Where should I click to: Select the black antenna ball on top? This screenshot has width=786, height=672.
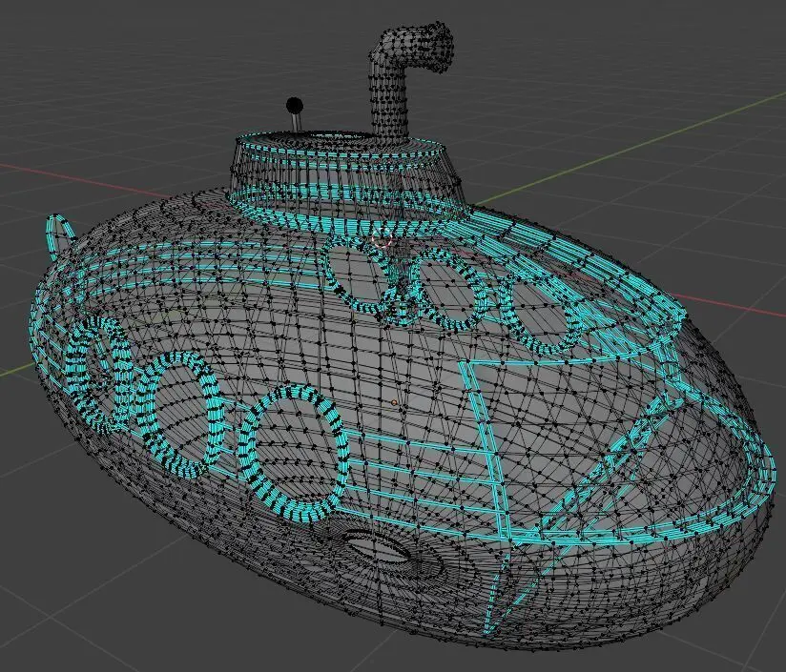[x=294, y=106]
